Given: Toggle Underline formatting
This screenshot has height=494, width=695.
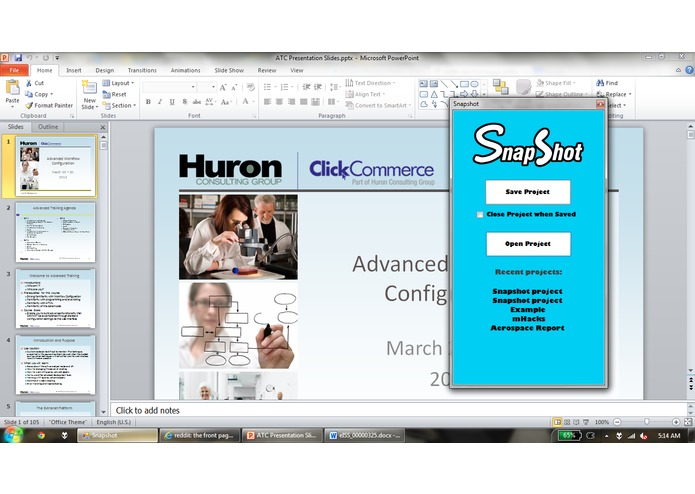Looking at the screenshot, I should (x=172, y=102).
